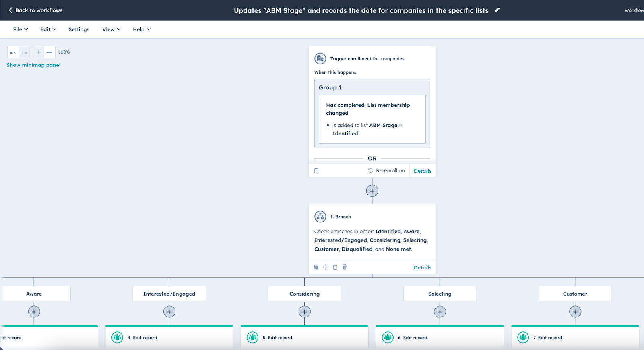
Task: Add action under the Aware branch
Action: point(34,312)
